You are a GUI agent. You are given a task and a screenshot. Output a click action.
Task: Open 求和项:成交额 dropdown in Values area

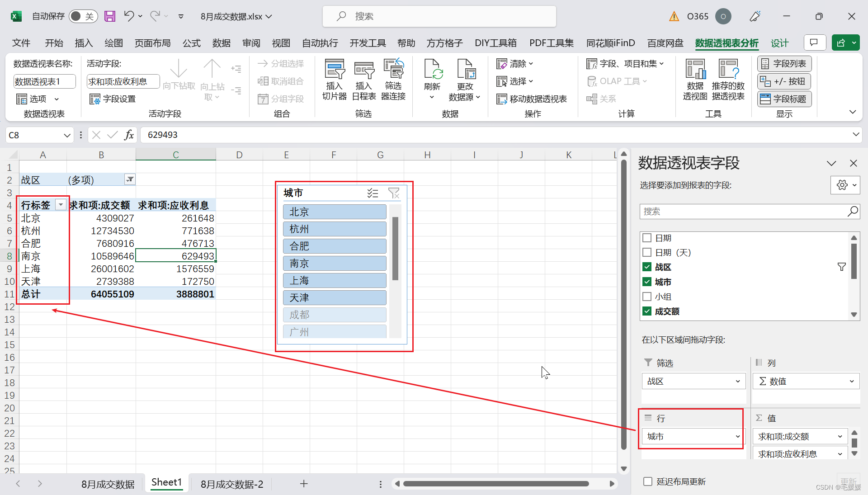pyautogui.click(x=840, y=436)
